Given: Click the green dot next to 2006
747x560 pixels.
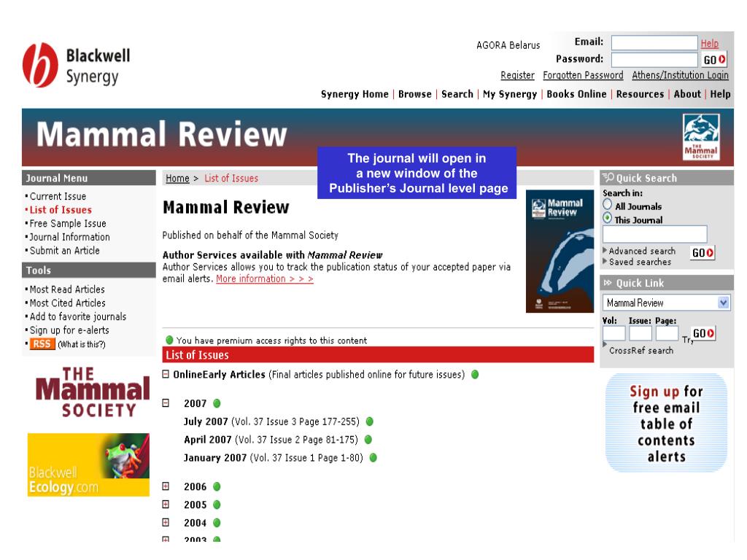Looking at the screenshot, I should pos(217,486).
